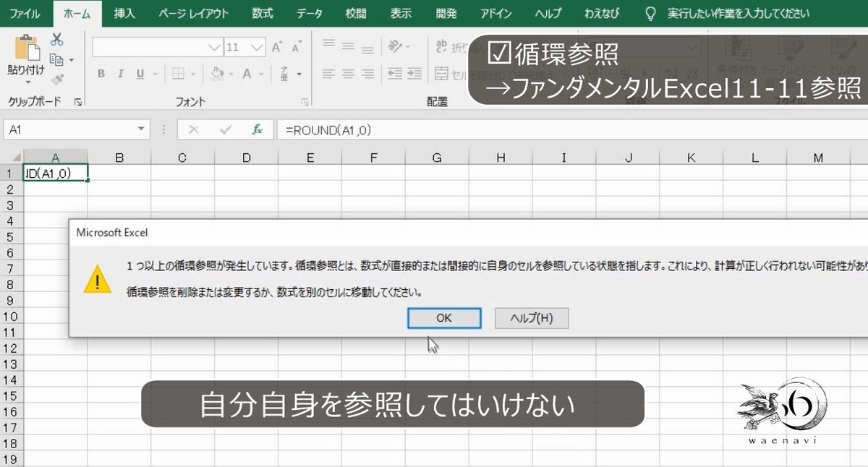Open the Name Box dropdown arrow
868x467 pixels.
[x=141, y=130]
